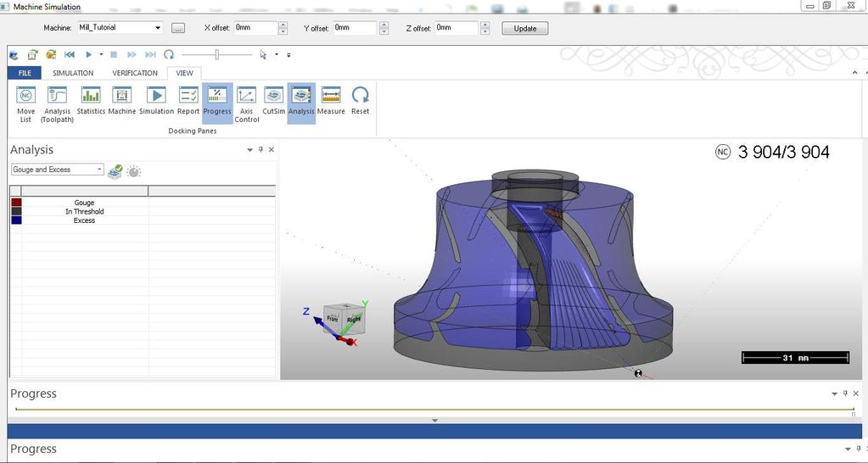Viewport: 868px width, 463px height.
Task: Adjust the Z offset spinner
Action: 485,28
